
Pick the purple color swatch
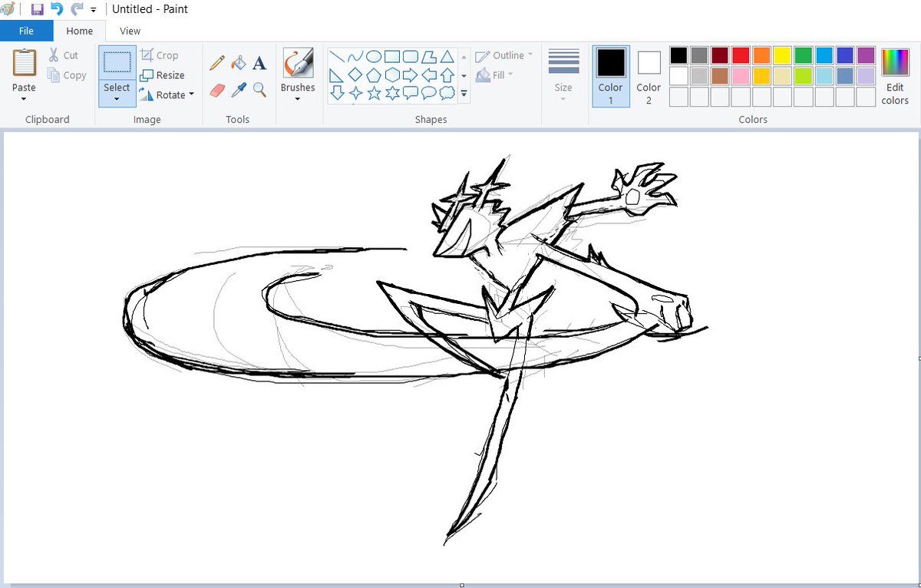866,55
